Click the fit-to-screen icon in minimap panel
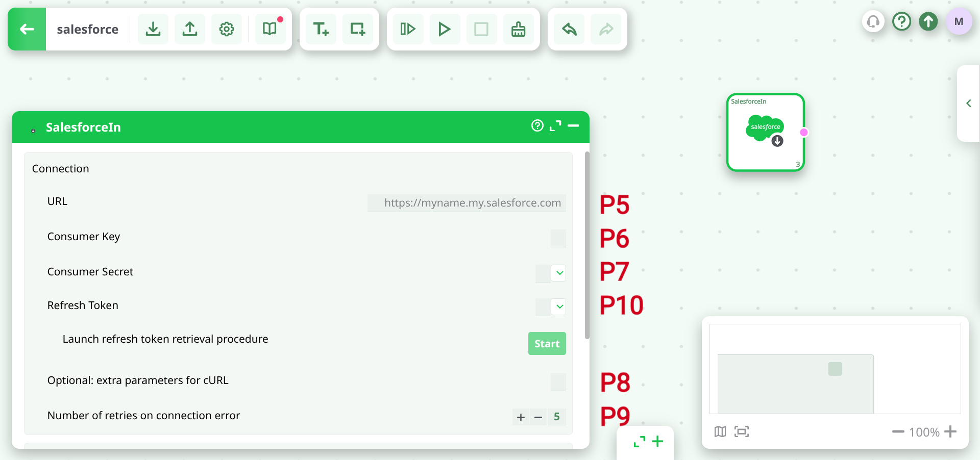 [742, 432]
